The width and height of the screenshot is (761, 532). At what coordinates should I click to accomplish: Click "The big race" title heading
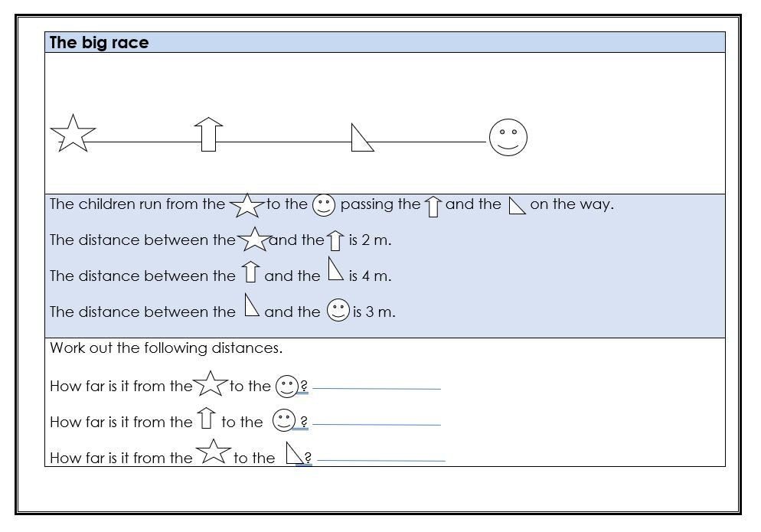click(x=99, y=43)
